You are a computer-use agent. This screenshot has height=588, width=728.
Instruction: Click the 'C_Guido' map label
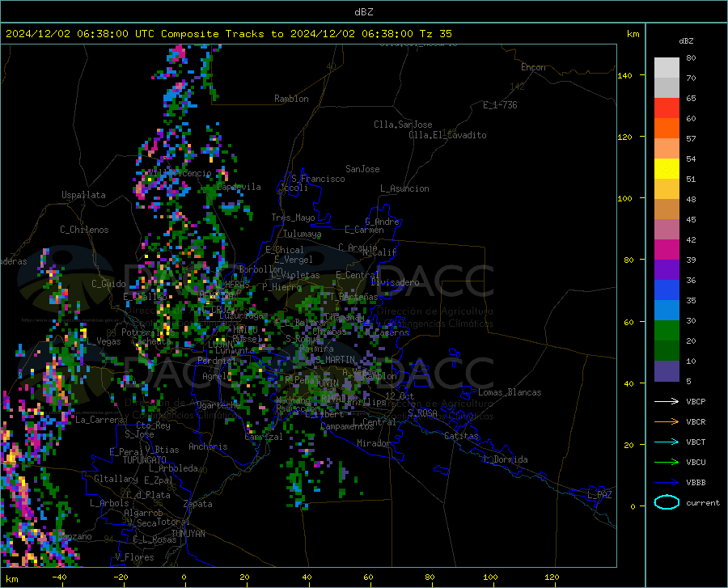108,284
